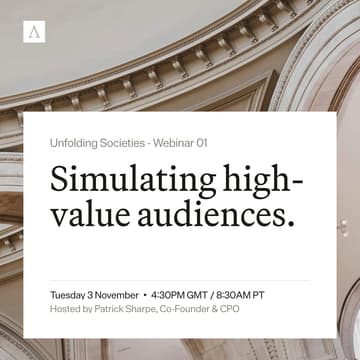360x360 pixels.
Task: Click 'Hosted by Patrick Sharpe, Co-Founder & CPO'
Action: 144,309
